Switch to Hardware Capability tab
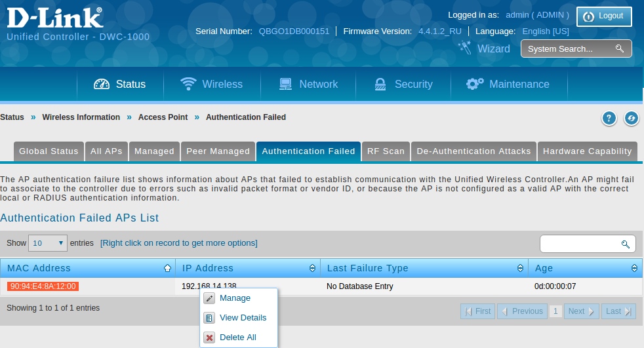Image resolution: width=644 pixels, height=348 pixels. 587,151
